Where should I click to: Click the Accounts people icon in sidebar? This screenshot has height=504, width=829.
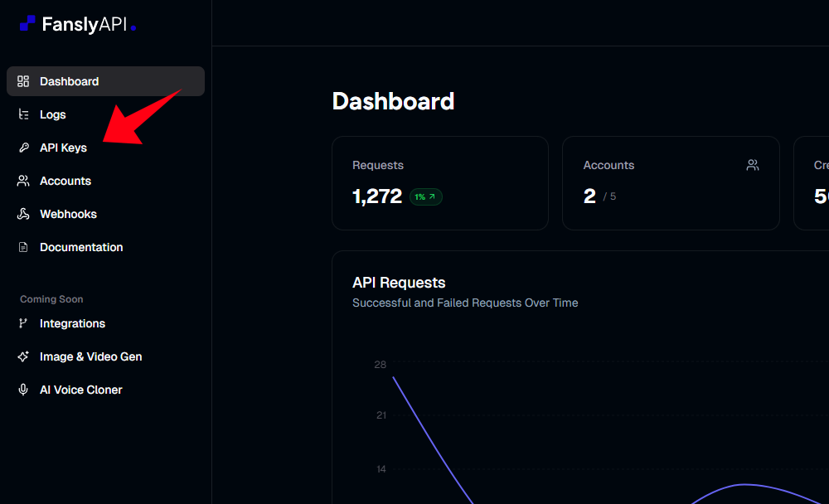[23, 180]
